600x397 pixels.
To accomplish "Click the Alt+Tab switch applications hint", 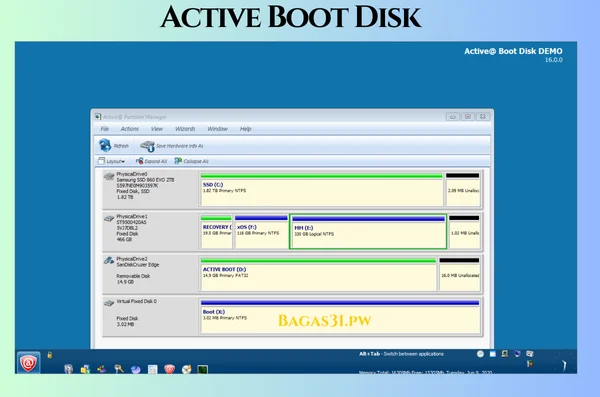I will (401, 354).
